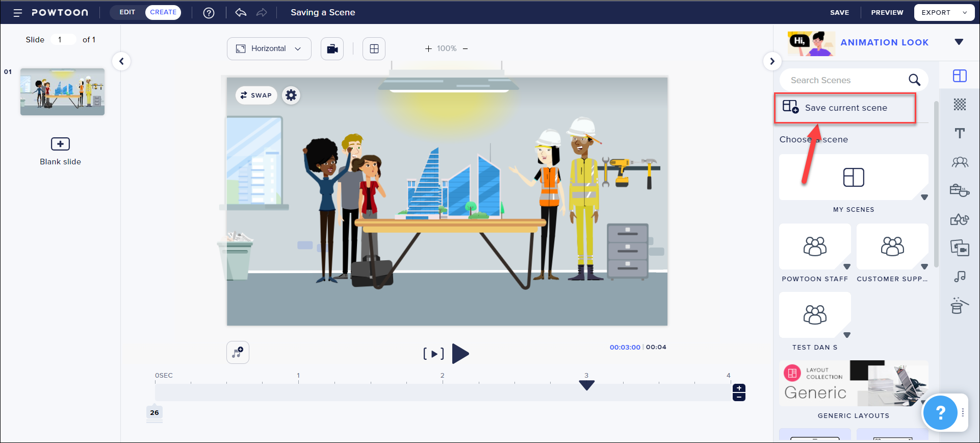Viewport: 980px width, 443px height.
Task: Click the timeline bar
Action: 443,392
